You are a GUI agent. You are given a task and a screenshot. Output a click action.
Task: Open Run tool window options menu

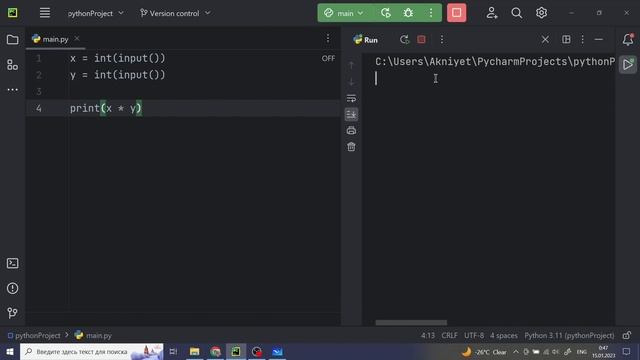(x=582, y=40)
